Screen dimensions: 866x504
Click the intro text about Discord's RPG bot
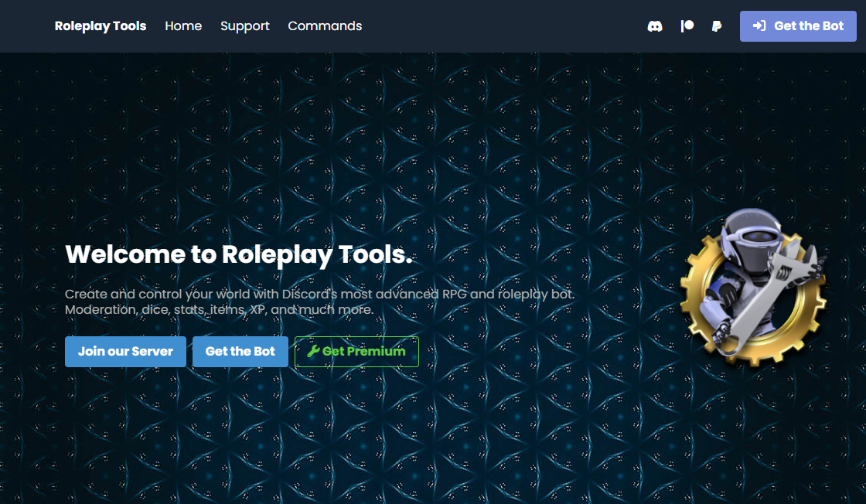(320, 301)
